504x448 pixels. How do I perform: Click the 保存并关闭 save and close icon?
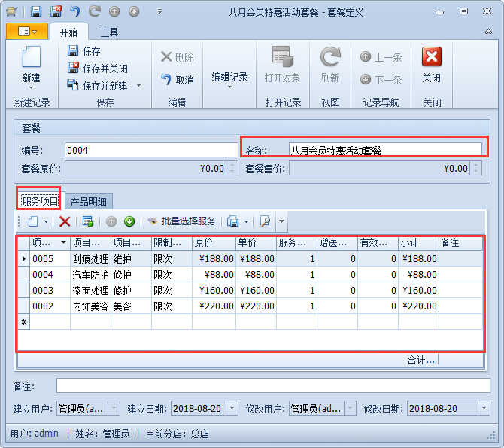click(x=73, y=69)
